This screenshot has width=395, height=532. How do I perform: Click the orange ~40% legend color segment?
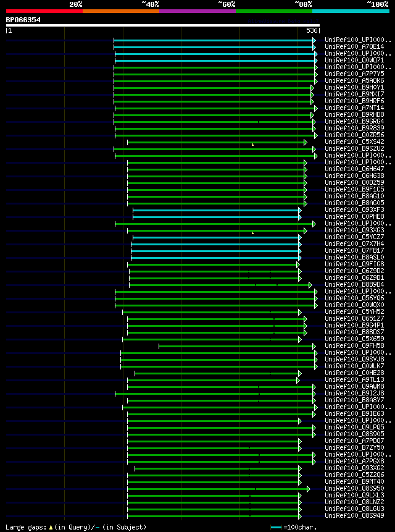pos(121,11)
